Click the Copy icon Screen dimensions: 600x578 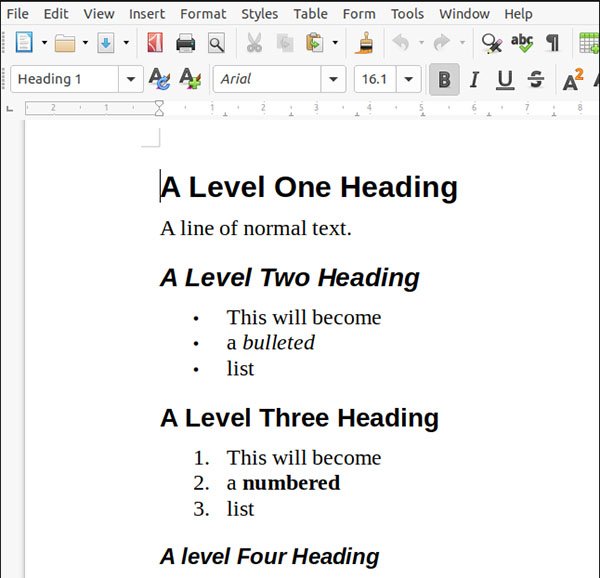285,43
